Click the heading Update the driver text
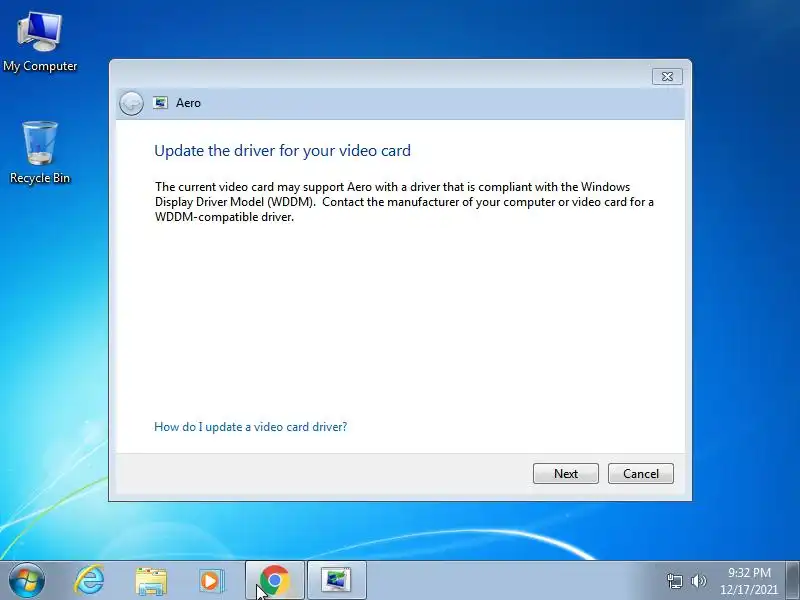Screen dimensions: 800x600 coord(282,151)
